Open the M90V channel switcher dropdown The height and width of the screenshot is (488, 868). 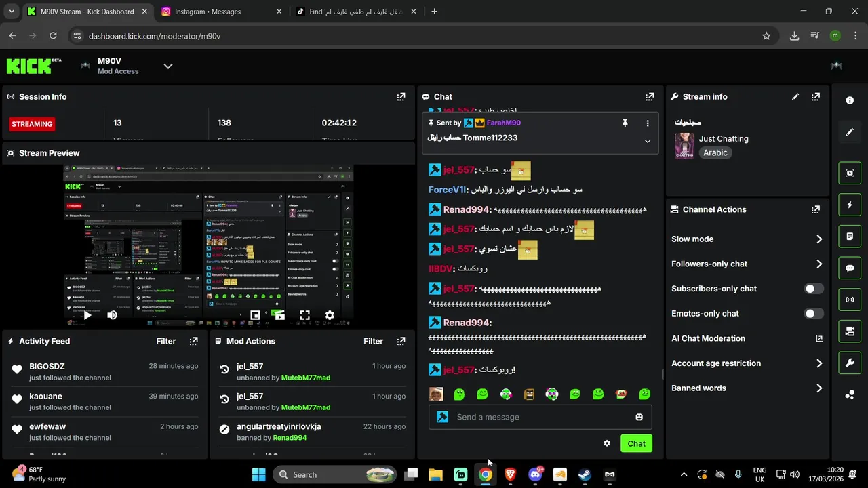[x=168, y=66]
